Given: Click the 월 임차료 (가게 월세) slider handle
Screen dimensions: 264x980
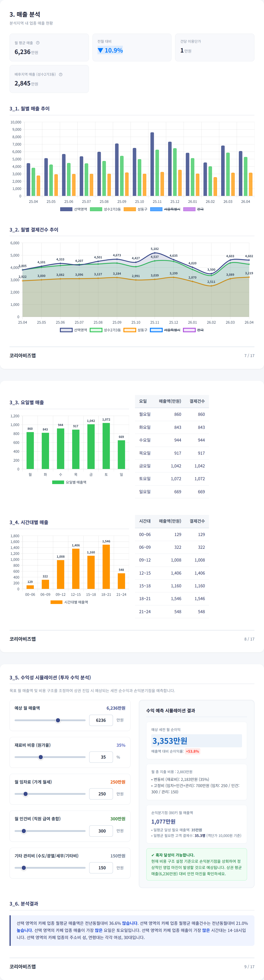Looking at the screenshot, I should pyautogui.click(x=26, y=794).
